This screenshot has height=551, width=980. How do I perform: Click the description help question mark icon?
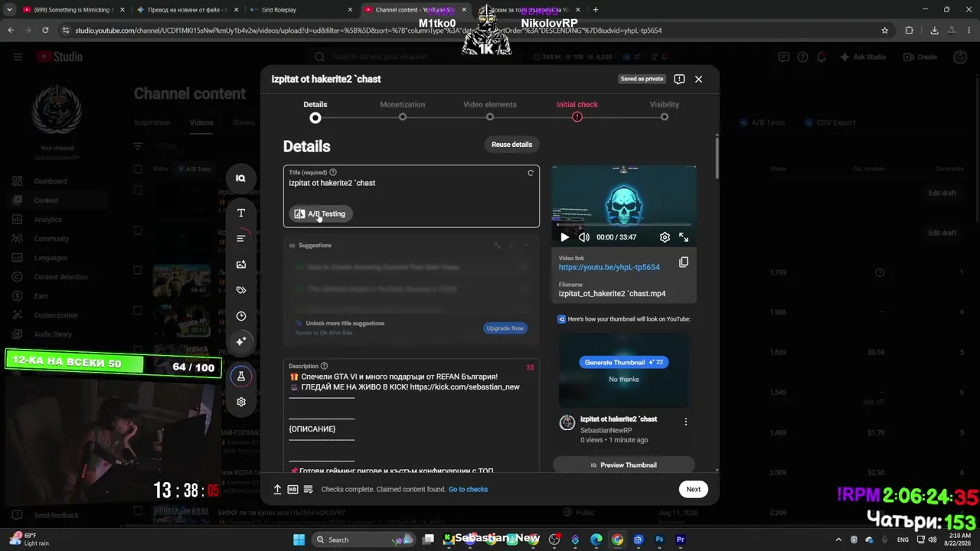tap(324, 366)
